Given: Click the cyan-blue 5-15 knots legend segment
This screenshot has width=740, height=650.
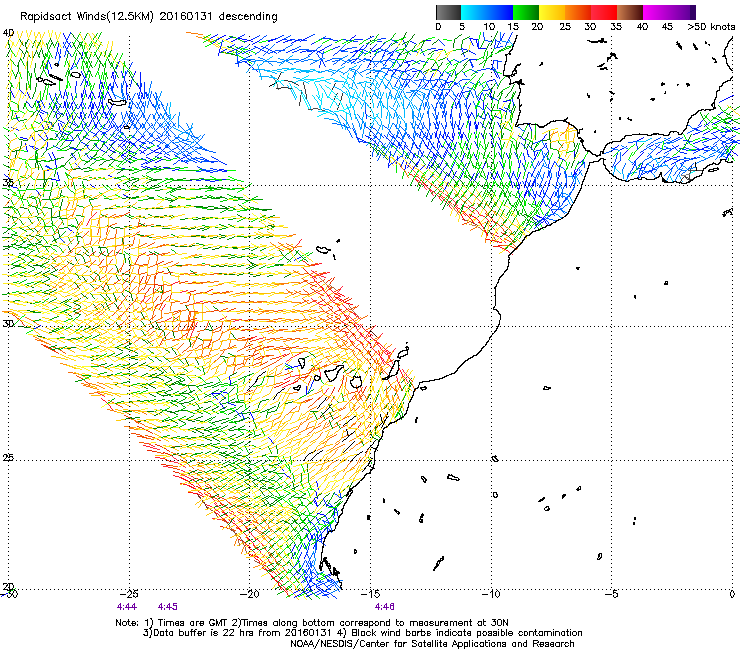Looking at the screenshot, I should 487,12.
